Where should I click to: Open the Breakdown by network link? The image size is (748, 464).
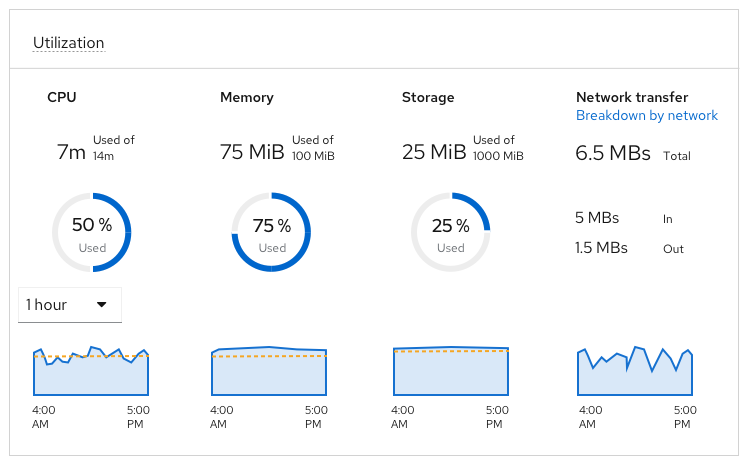coord(646,115)
